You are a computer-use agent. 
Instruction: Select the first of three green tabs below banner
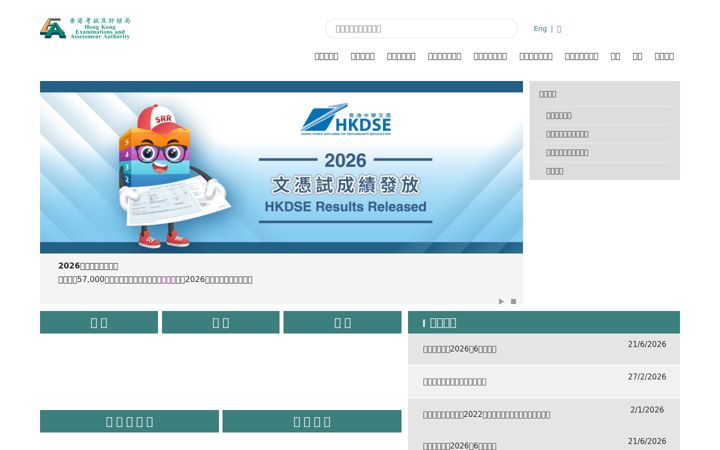click(99, 322)
